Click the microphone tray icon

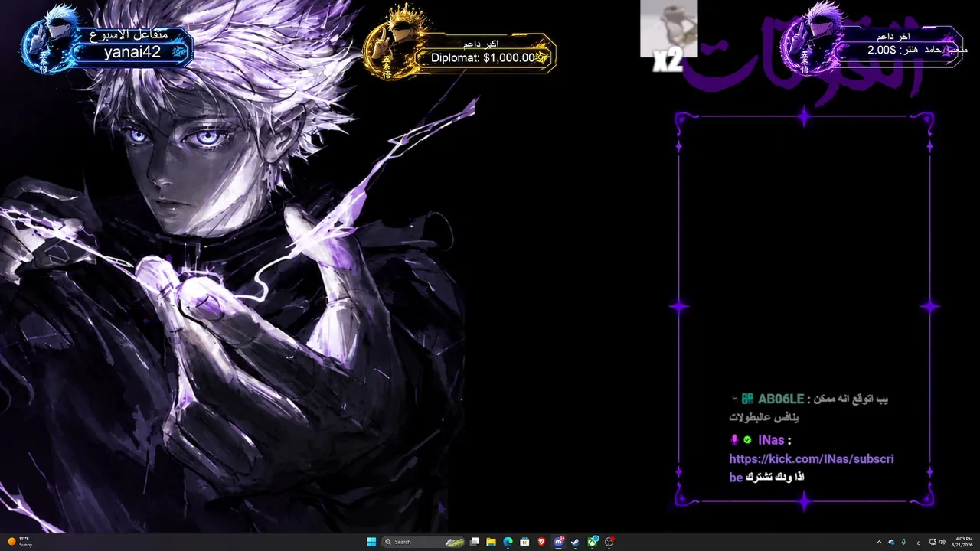coord(904,542)
